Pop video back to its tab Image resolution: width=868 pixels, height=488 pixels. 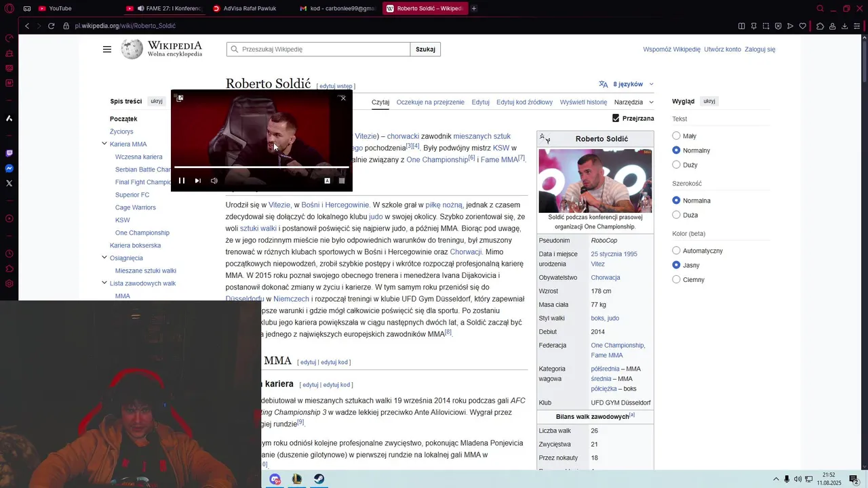point(180,98)
